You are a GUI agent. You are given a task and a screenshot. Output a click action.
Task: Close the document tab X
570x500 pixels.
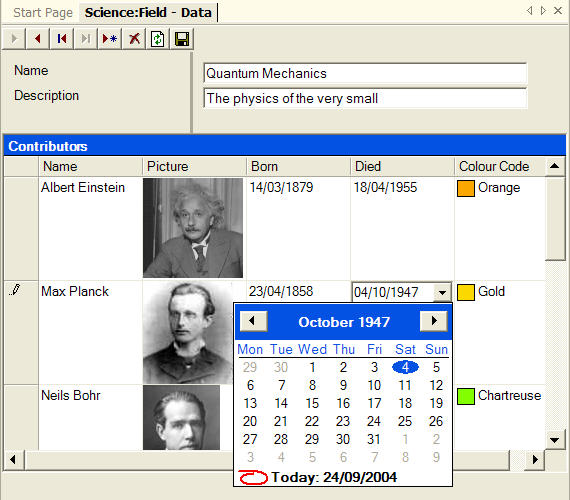(558, 11)
